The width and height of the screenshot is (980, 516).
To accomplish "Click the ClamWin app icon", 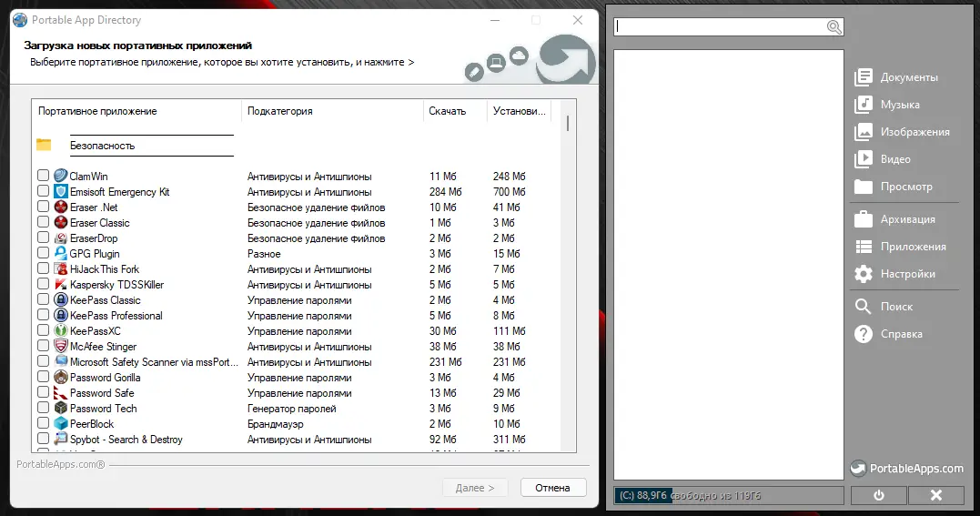I will click(x=61, y=176).
